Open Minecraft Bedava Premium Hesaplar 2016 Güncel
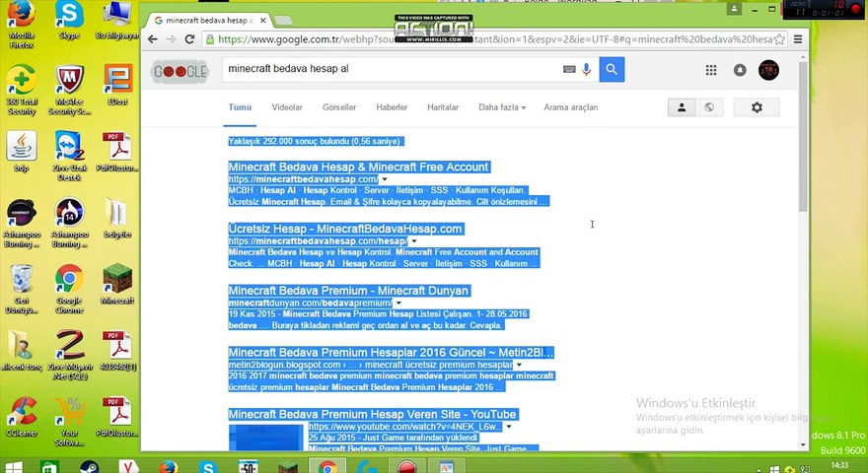Image resolution: width=868 pixels, height=473 pixels. tap(391, 353)
